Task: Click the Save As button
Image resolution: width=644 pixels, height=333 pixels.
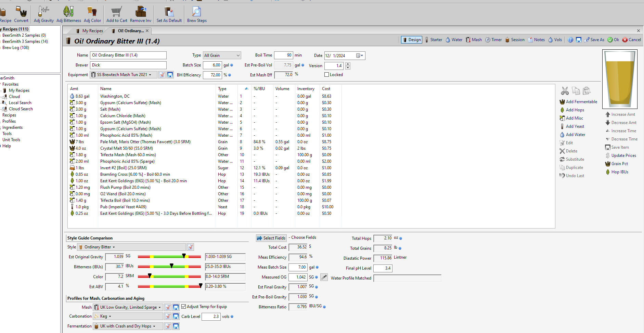Action: [x=594, y=40]
